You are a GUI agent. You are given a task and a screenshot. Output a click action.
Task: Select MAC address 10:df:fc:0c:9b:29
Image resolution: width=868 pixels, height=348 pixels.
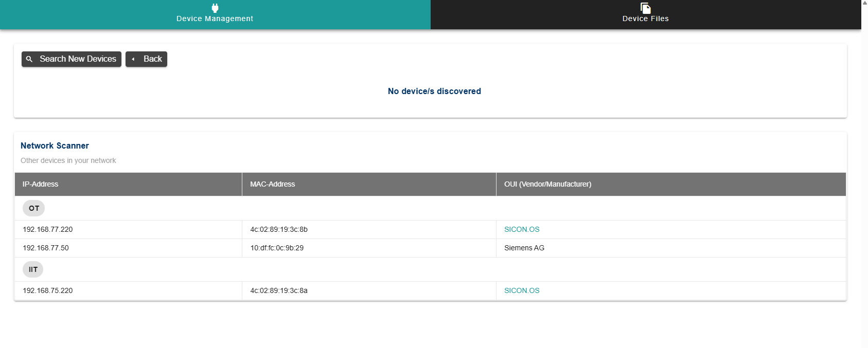(x=277, y=248)
